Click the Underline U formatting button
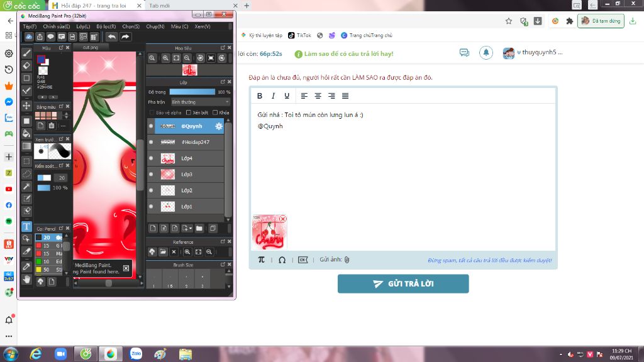This screenshot has height=362, width=644. [x=287, y=96]
